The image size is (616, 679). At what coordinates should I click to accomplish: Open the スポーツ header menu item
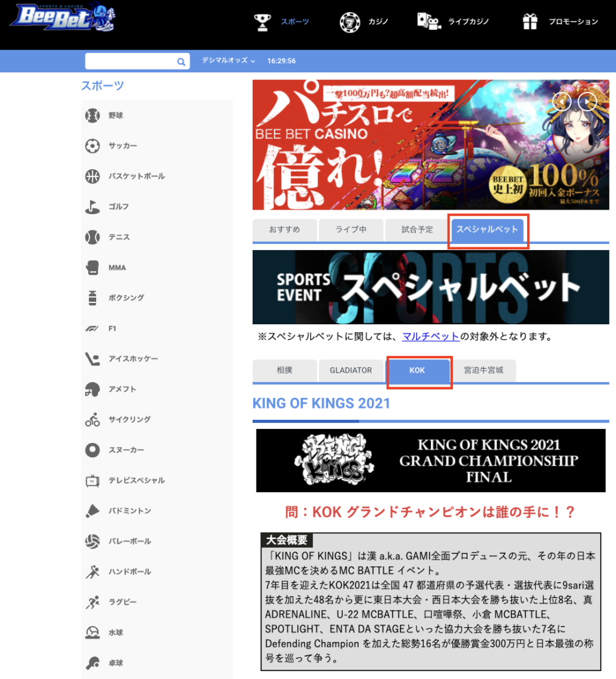tap(295, 22)
